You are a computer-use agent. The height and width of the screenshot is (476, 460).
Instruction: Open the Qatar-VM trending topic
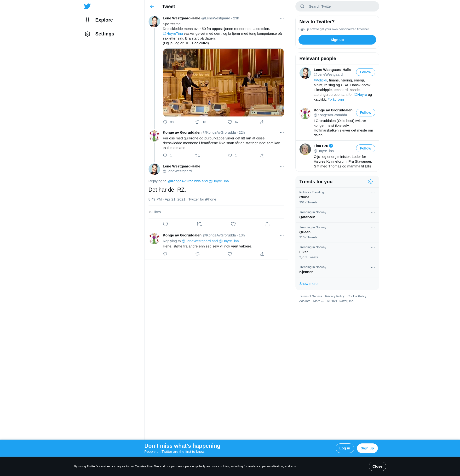click(337, 215)
